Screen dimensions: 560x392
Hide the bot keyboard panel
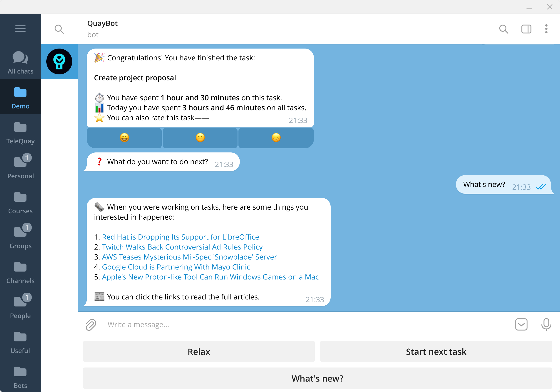pos(521,325)
